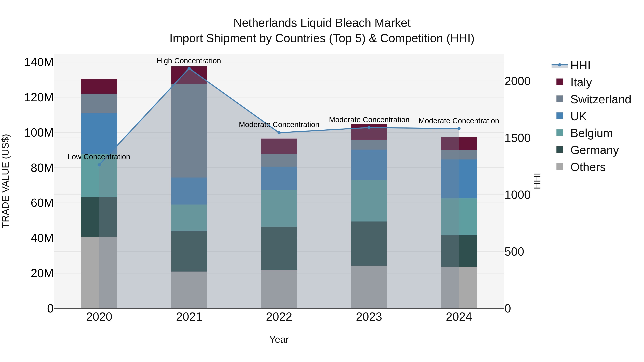Click the 2022 x-axis year label
The height and width of the screenshot is (362, 644).
[x=279, y=317]
